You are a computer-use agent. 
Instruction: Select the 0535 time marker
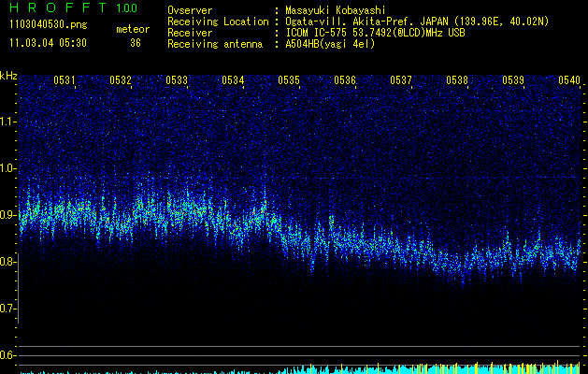click(x=289, y=80)
